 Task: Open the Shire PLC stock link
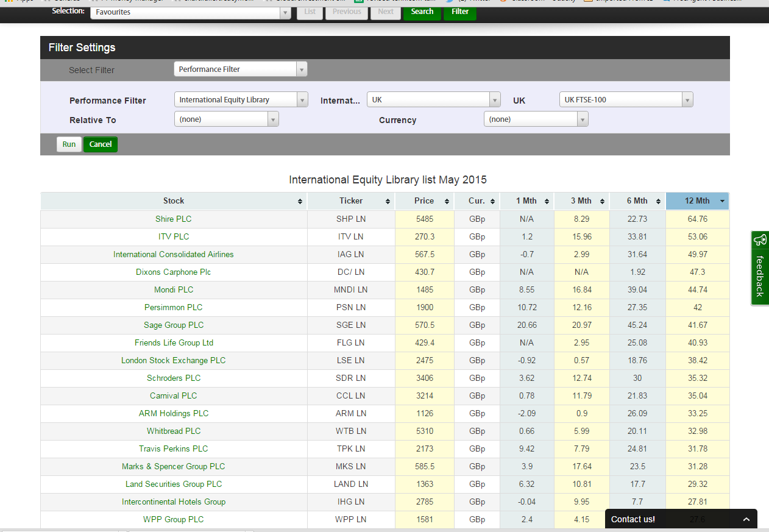(174, 219)
